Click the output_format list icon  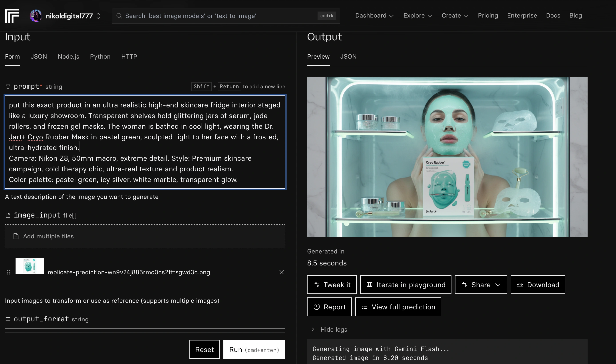click(x=8, y=319)
